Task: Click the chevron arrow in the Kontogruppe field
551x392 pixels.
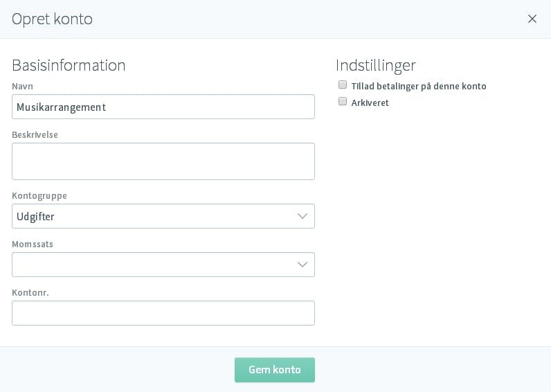Action: tap(302, 216)
